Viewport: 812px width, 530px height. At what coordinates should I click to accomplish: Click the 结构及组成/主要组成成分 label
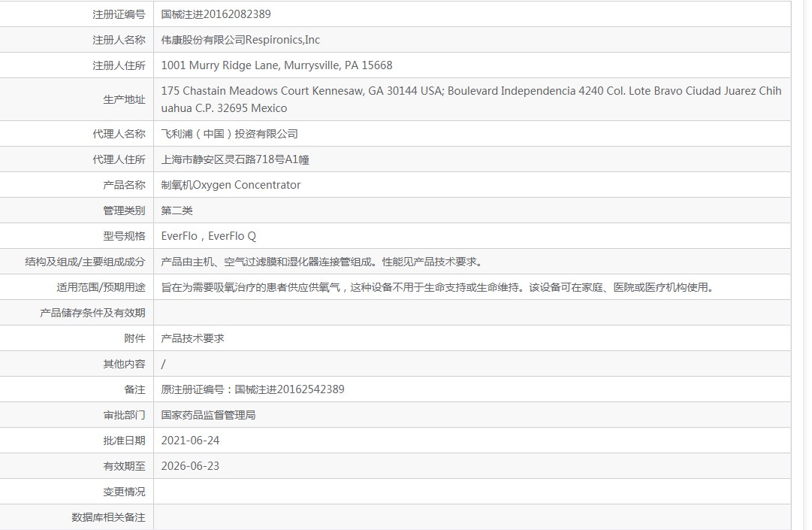pyautogui.click(x=85, y=262)
